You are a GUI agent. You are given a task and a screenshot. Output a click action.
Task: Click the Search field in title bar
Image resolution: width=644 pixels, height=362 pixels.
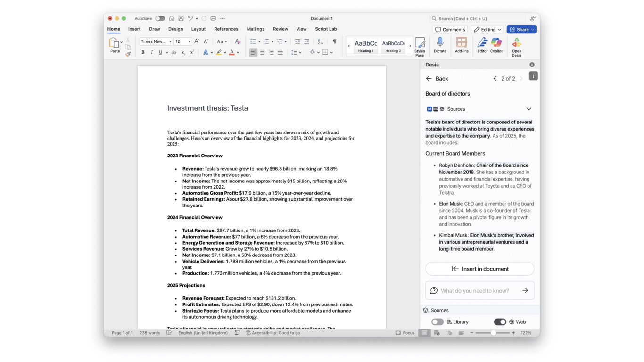pyautogui.click(x=478, y=19)
